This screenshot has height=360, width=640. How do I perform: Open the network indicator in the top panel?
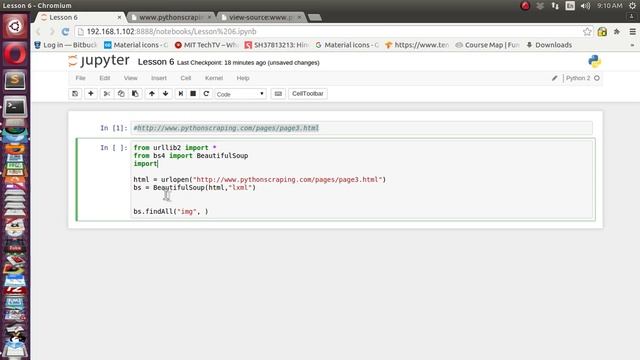tap(555, 6)
